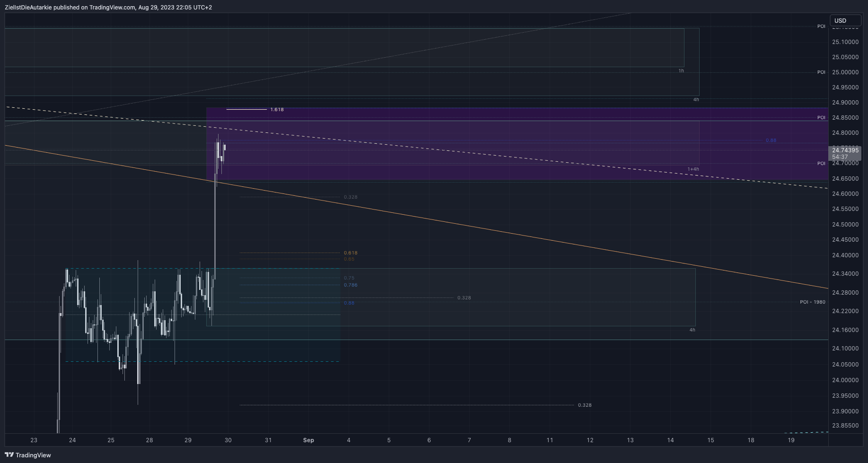This screenshot has width=868, height=463.
Task: Click the date 15 on the time axis
Action: (x=710, y=440)
